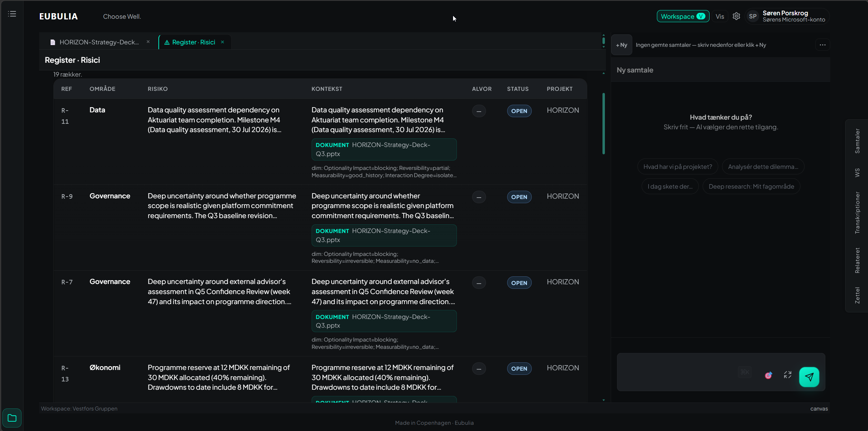Click the risk table vertical scrollbar

click(x=604, y=123)
